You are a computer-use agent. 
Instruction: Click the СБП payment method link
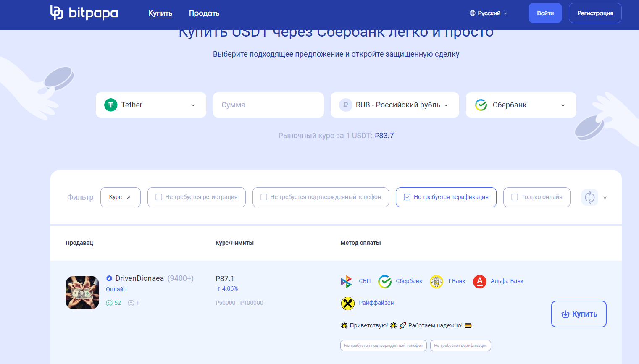[365, 281]
